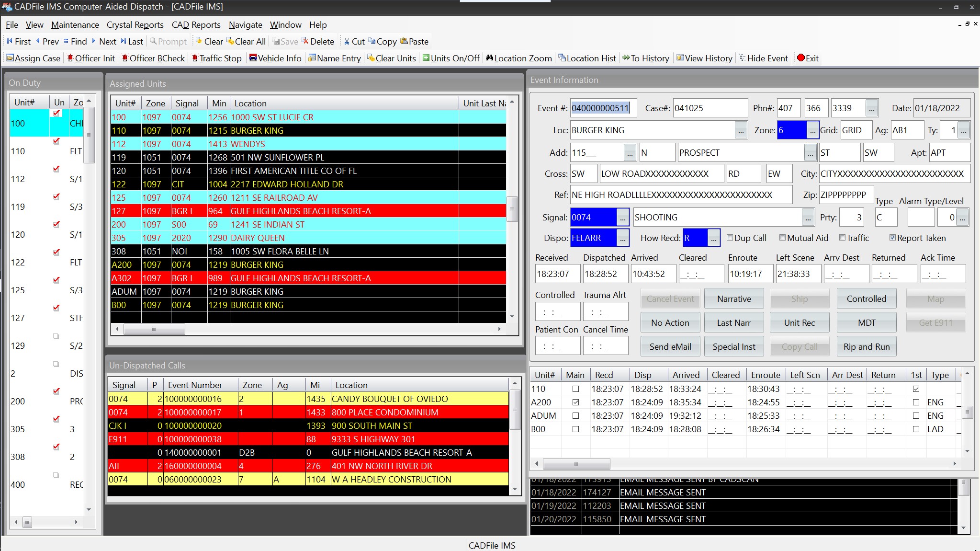
Task: Open the Crystal Reports menu
Action: point(135,25)
